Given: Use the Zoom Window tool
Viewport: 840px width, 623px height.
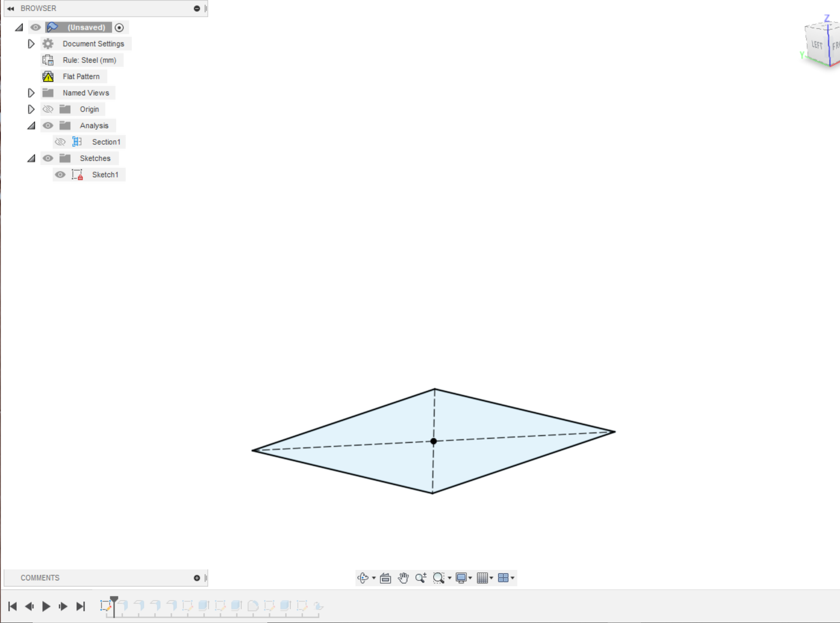Looking at the screenshot, I should pyautogui.click(x=438, y=578).
